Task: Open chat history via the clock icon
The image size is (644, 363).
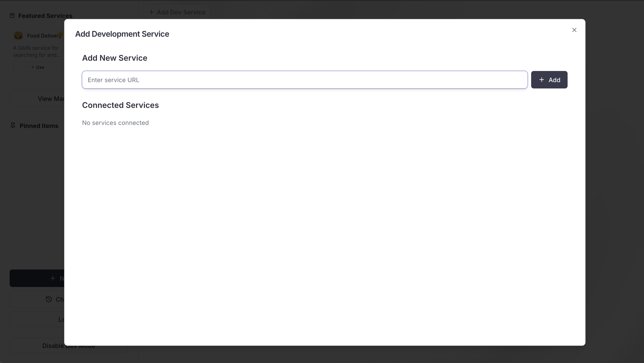Action: click(x=49, y=299)
